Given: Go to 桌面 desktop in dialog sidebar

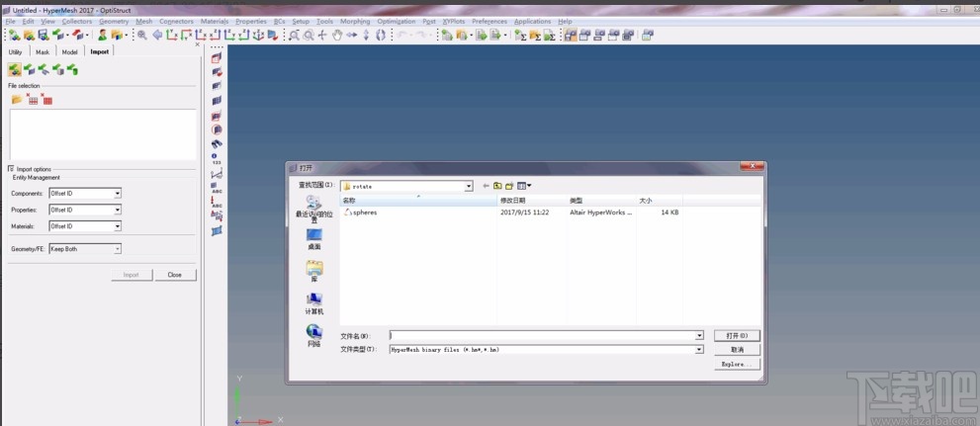Looking at the screenshot, I should (x=313, y=238).
